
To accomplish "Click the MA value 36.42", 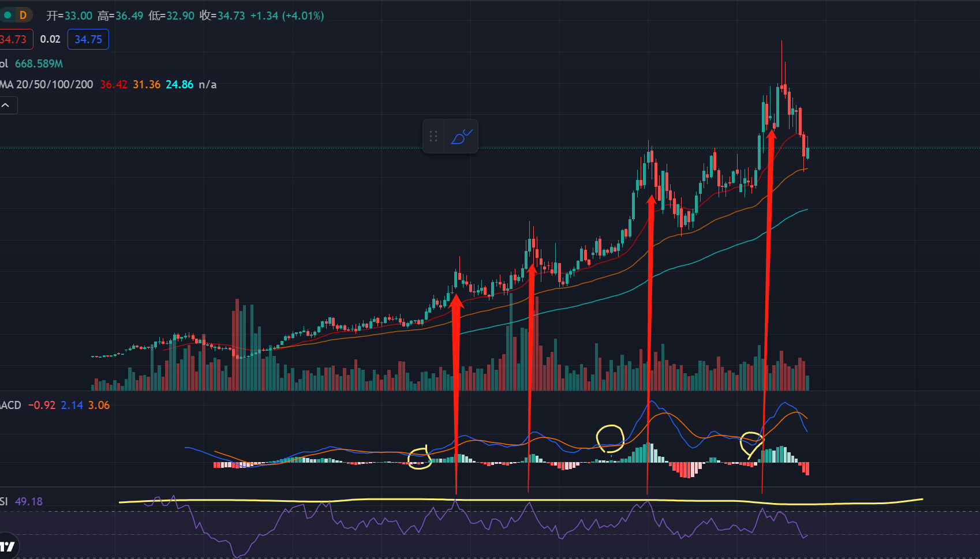I will coord(114,84).
